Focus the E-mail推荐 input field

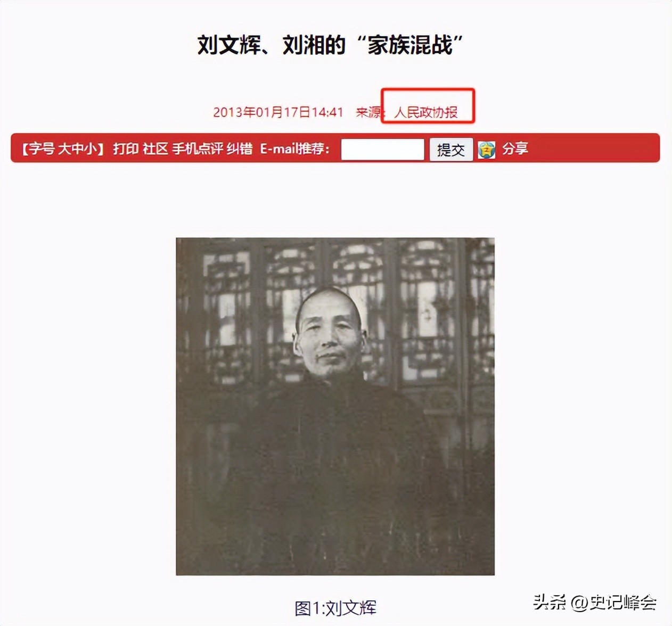(382, 149)
